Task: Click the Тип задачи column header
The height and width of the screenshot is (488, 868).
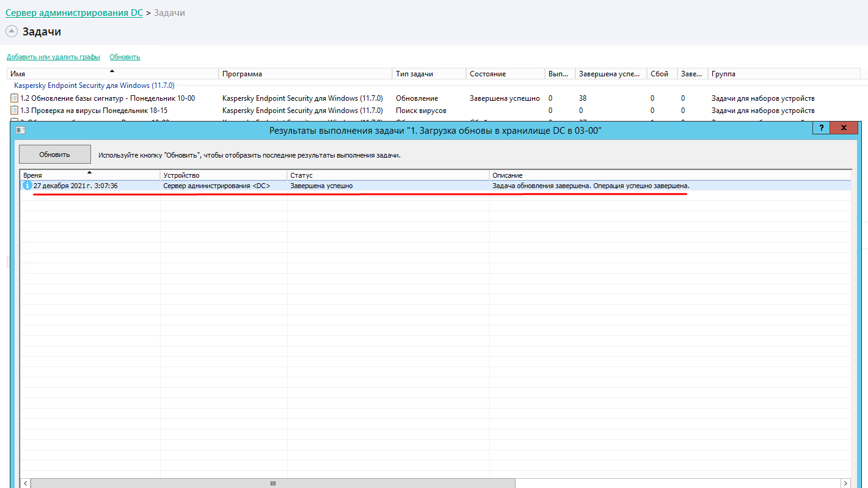Action: (428, 74)
